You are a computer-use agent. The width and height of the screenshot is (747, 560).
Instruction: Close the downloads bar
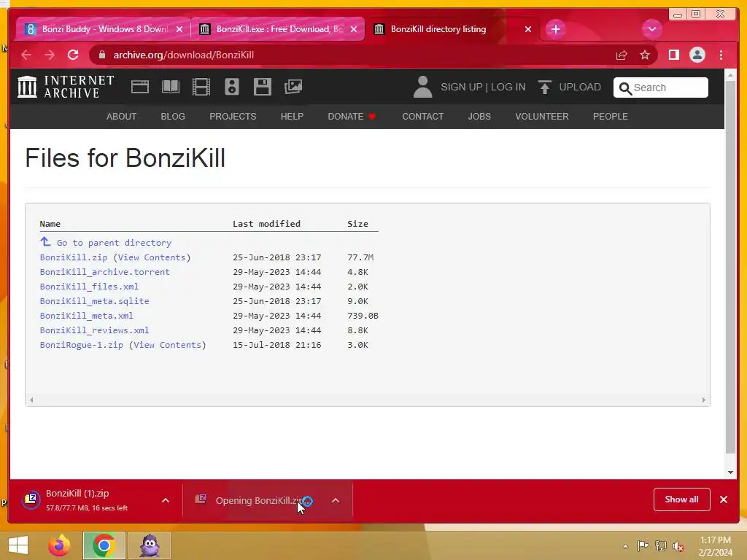724,499
